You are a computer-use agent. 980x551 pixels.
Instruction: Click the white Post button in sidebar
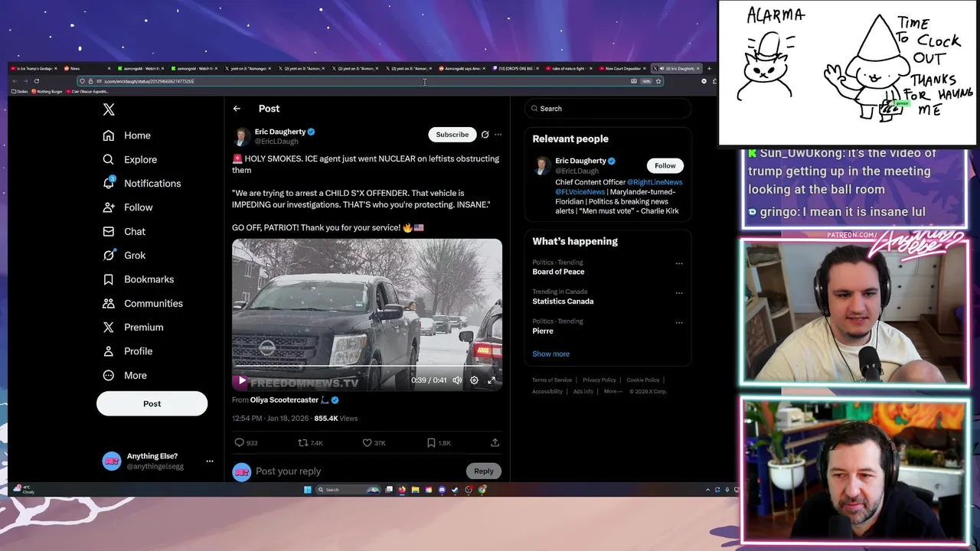[152, 403]
